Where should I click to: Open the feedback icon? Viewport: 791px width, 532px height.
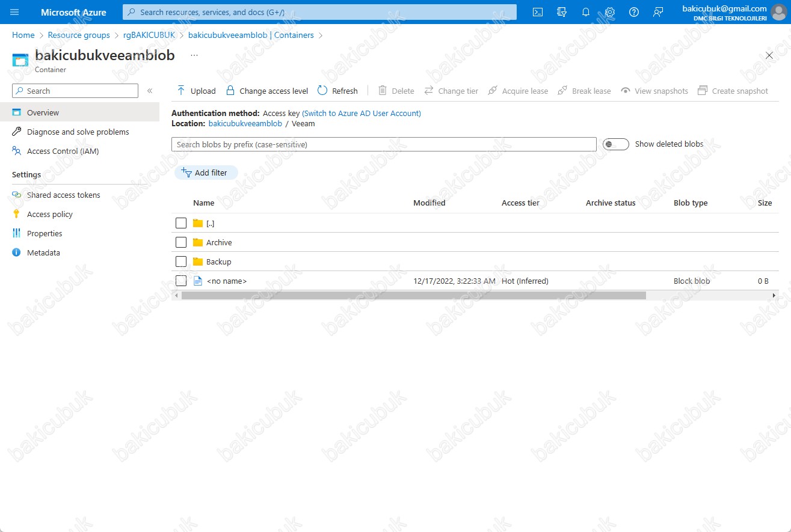(x=658, y=12)
